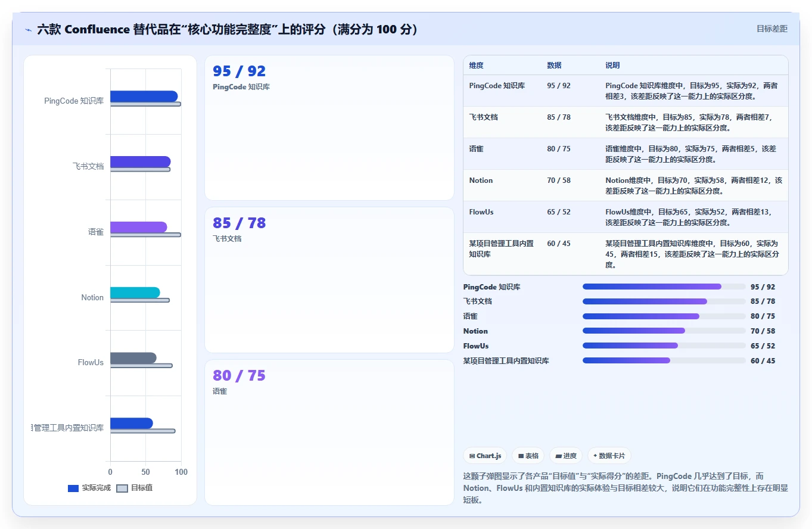This screenshot has height=529, width=812.
Task: Click the FlowUs slate chart bar
Action: (x=133, y=358)
